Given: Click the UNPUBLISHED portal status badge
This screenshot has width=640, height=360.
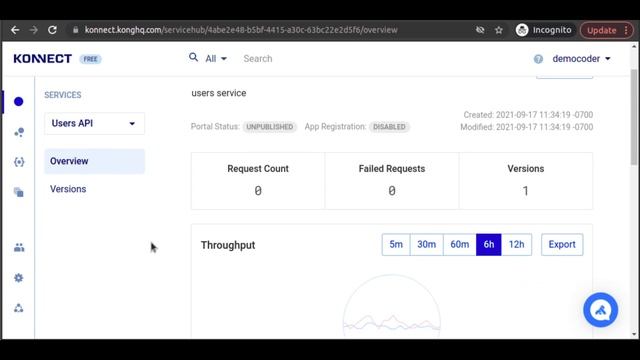Looking at the screenshot, I should 270,127.
